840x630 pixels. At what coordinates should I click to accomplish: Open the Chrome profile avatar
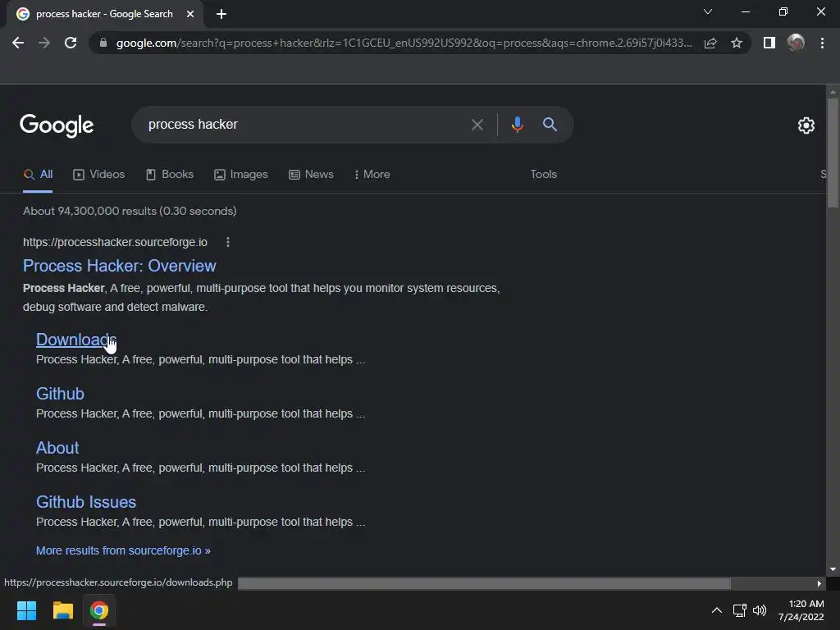tap(796, 43)
